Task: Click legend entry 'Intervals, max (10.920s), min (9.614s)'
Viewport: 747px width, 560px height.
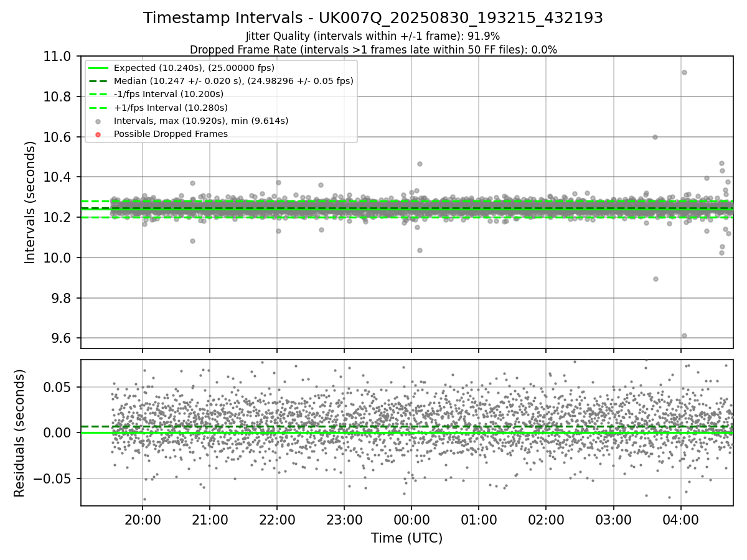Action: pyautogui.click(x=201, y=121)
